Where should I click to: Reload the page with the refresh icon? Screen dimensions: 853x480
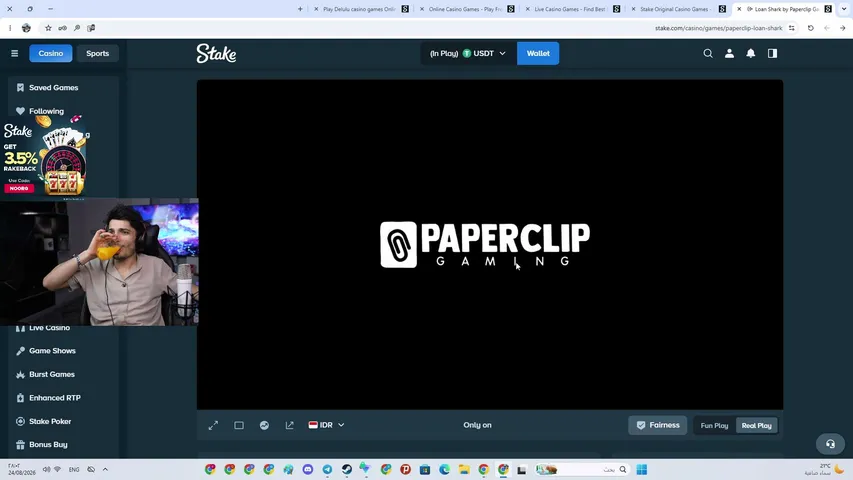pyautogui.click(x=811, y=28)
